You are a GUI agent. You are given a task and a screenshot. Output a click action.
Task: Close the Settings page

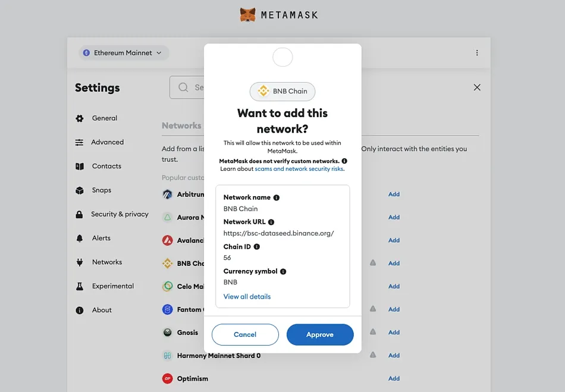coord(477,87)
